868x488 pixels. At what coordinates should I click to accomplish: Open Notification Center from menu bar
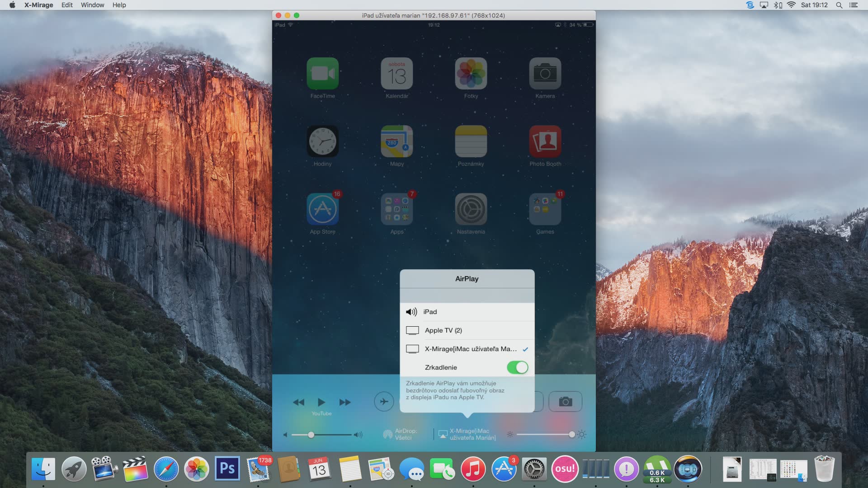(853, 5)
